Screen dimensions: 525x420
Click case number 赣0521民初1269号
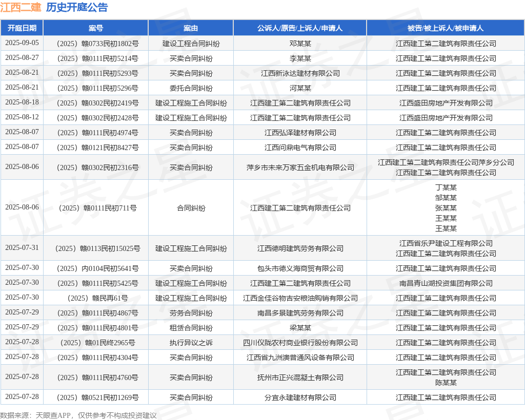(98, 397)
